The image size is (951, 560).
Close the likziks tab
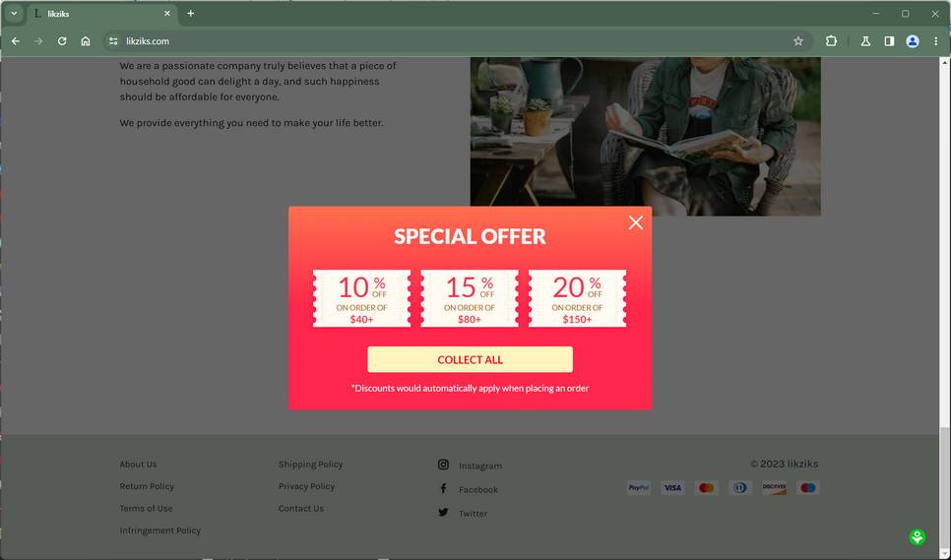coord(167,14)
